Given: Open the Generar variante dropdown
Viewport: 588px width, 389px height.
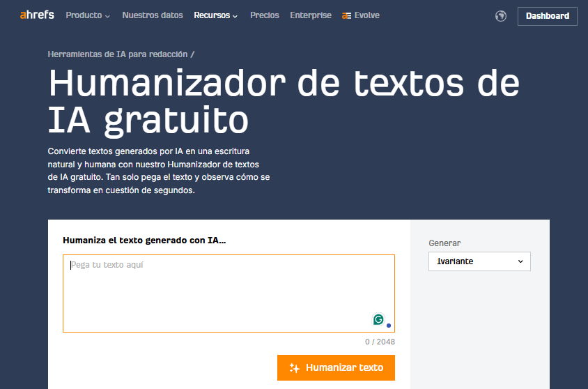Looking at the screenshot, I should (x=479, y=261).
